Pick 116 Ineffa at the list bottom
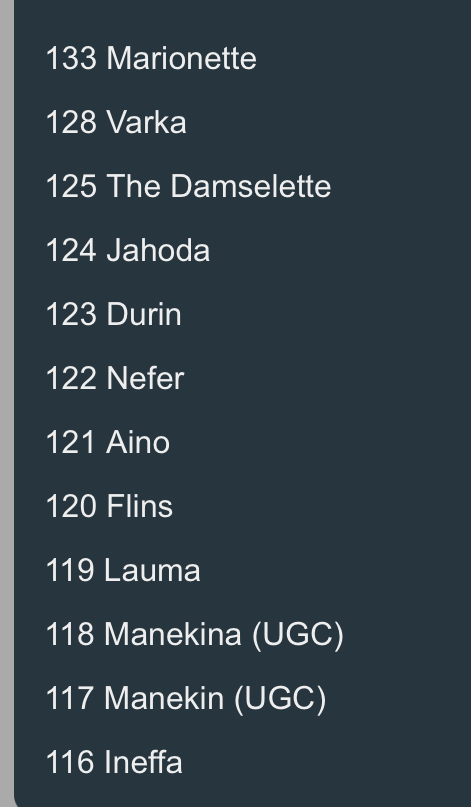Viewport: 471px width, 807px height. [243, 762]
